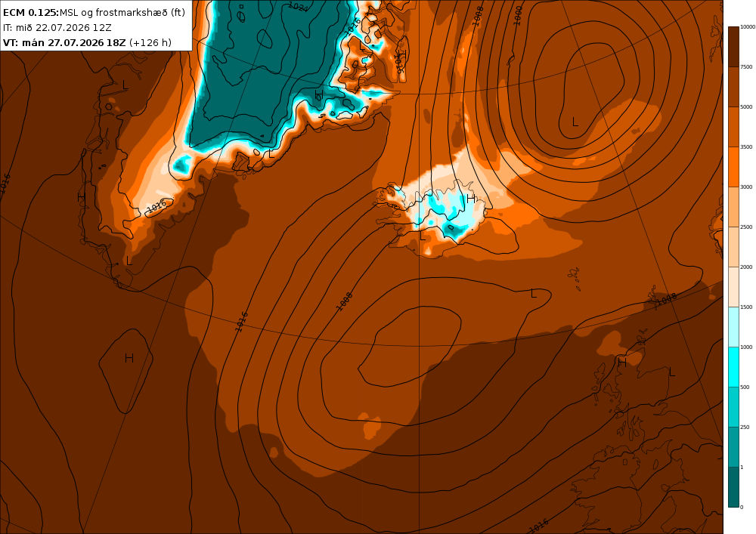Click the 1016 label at the bottom edge
The width and height of the screenshot is (756, 534).
[x=538, y=526]
